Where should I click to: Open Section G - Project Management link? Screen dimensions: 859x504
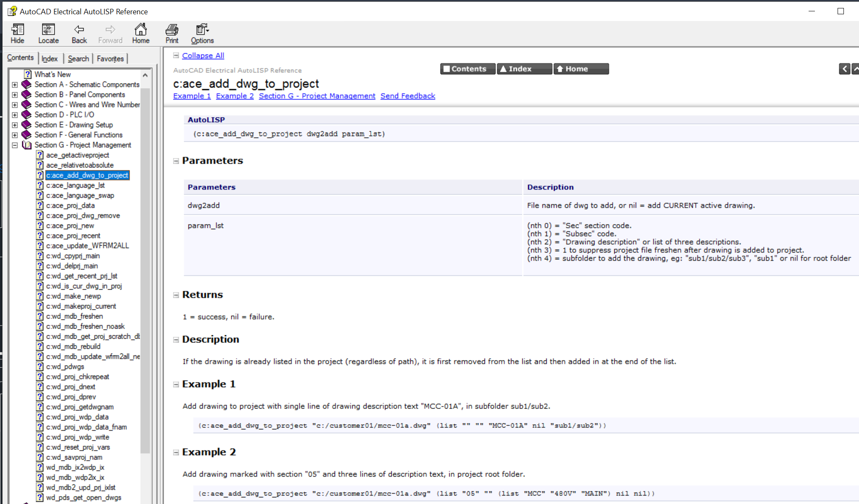(317, 96)
